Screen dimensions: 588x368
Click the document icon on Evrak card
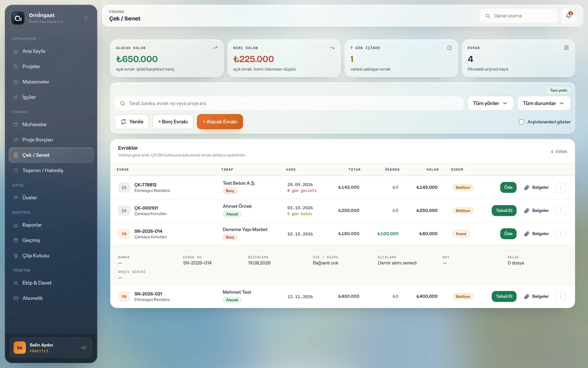pyautogui.click(x=566, y=48)
